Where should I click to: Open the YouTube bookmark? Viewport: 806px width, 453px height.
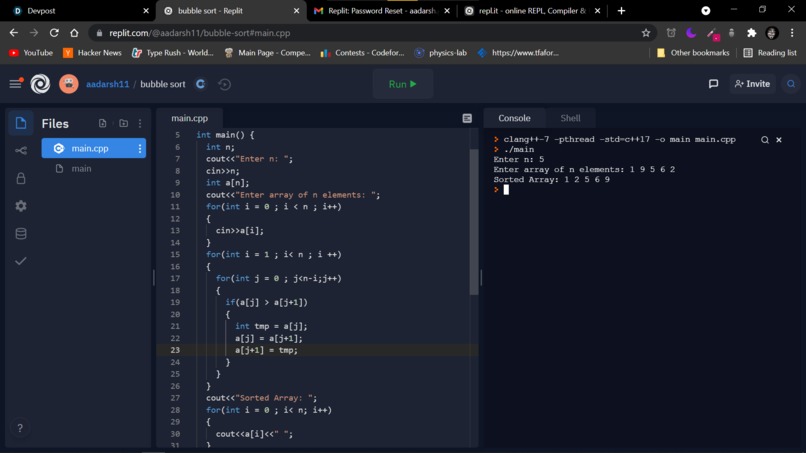pos(31,52)
